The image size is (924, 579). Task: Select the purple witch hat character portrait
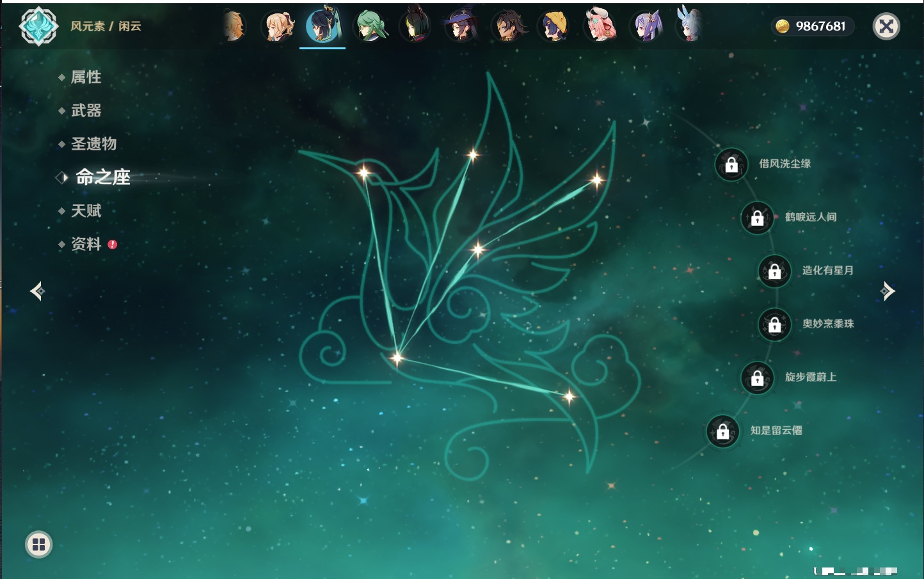461,26
